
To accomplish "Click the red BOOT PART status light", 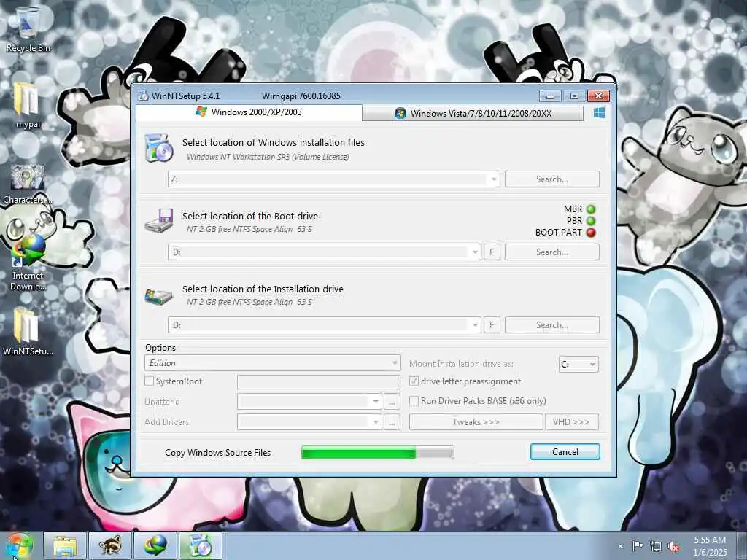I will [x=591, y=233].
